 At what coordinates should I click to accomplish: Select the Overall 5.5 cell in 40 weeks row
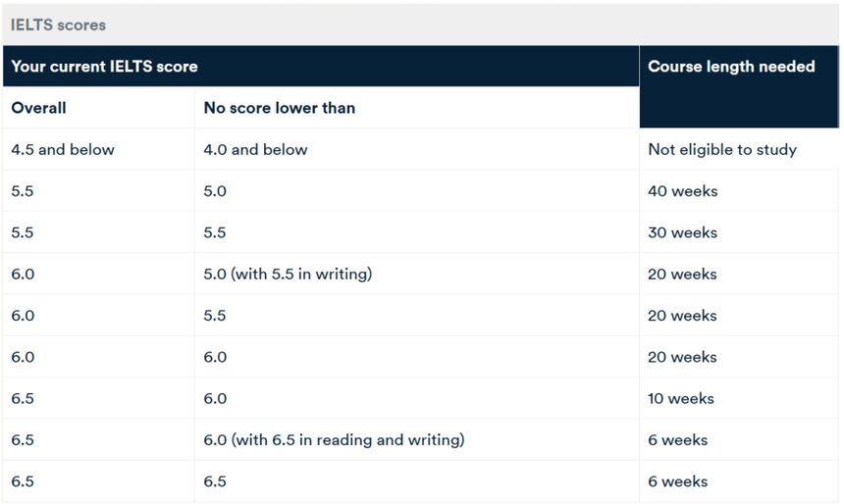23,191
